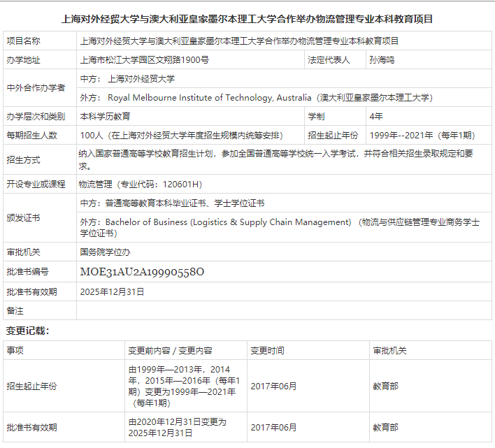Click 批准书有效期 in the change record table
The image size is (495, 448).
31,428
